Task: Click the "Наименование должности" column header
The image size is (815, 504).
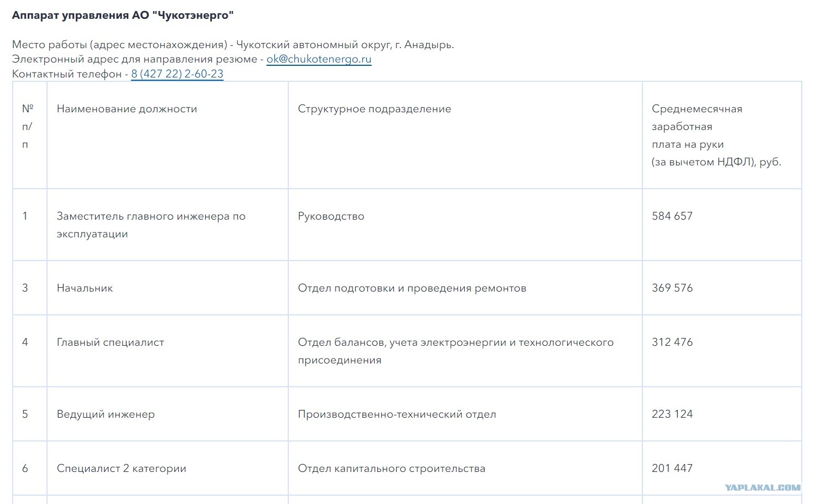Action: (x=127, y=109)
